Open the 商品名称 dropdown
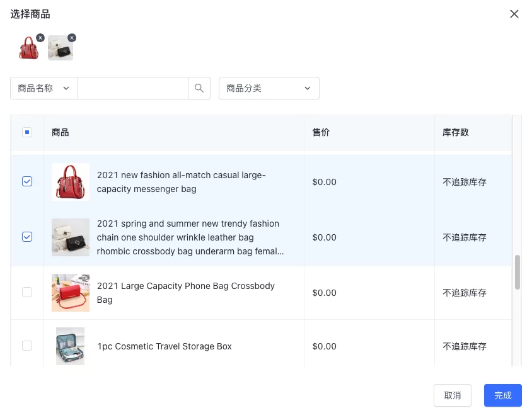The width and height of the screenshot is (532, 413). point(43,88)
